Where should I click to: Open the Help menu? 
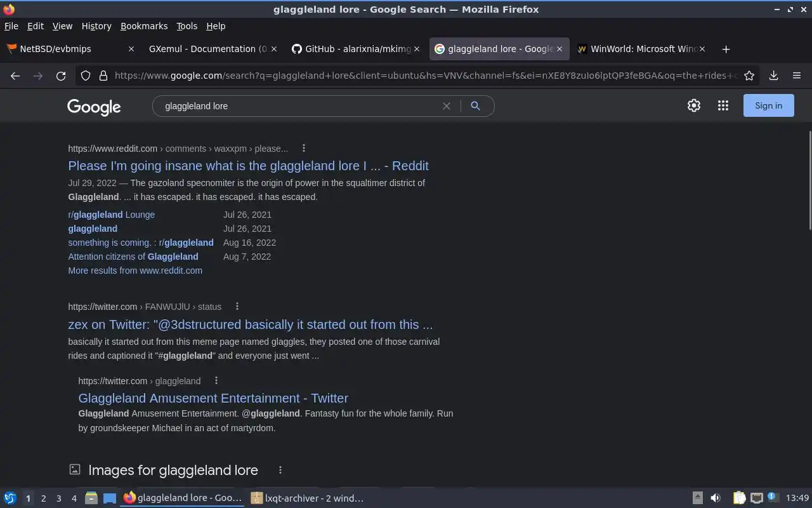(x=216, y=26)
